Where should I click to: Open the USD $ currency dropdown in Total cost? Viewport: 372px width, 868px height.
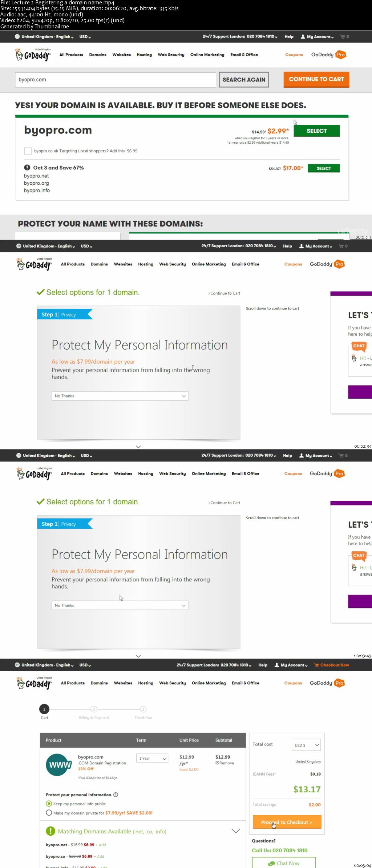tap(306, 745)
